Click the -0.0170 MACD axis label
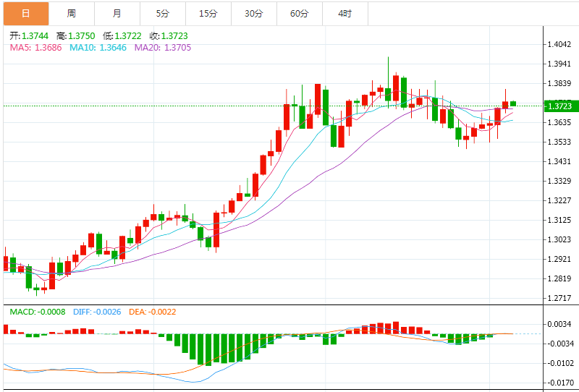The image size is (579, 392). pyautogui.click(x=559, y=383)
